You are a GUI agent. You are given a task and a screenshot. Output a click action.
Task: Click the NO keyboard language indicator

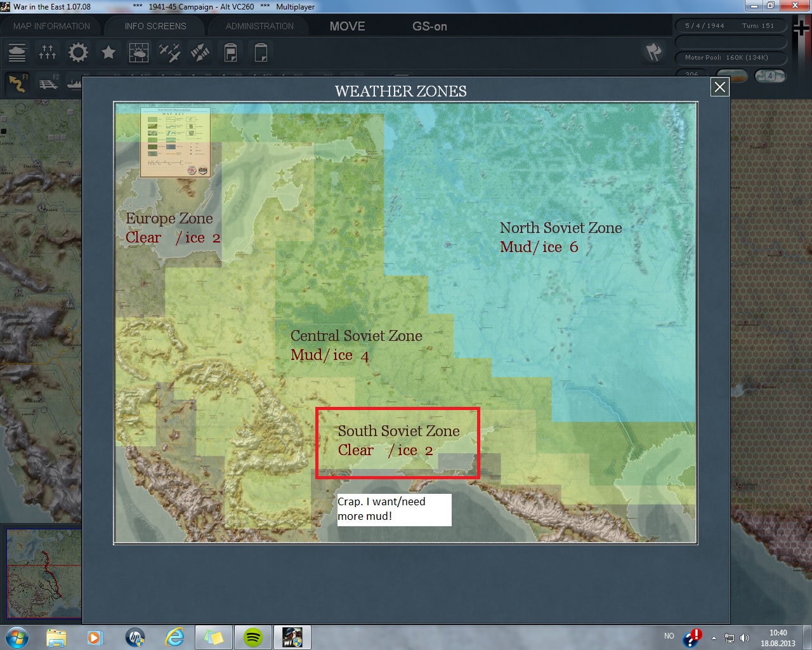[669, 636]
